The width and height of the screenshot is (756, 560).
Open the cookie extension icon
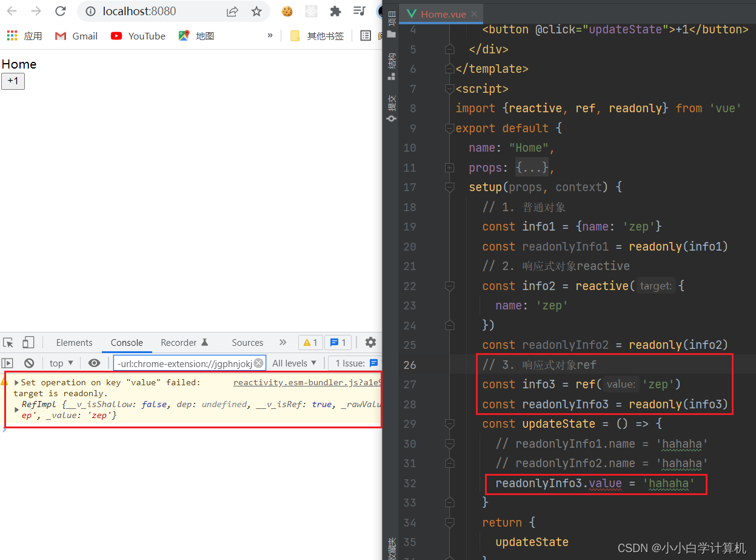pos(287,11)
